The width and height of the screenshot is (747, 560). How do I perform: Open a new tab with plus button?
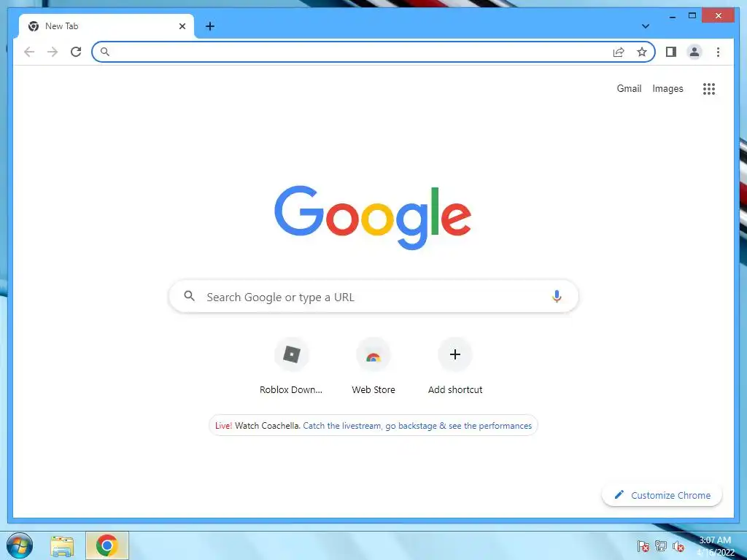209,26
